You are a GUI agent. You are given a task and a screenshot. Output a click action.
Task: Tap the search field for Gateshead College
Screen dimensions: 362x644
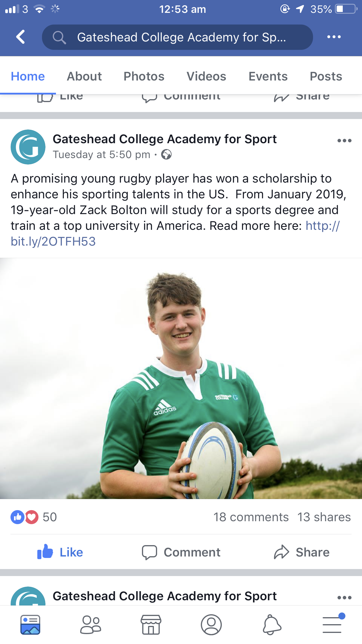177,37
